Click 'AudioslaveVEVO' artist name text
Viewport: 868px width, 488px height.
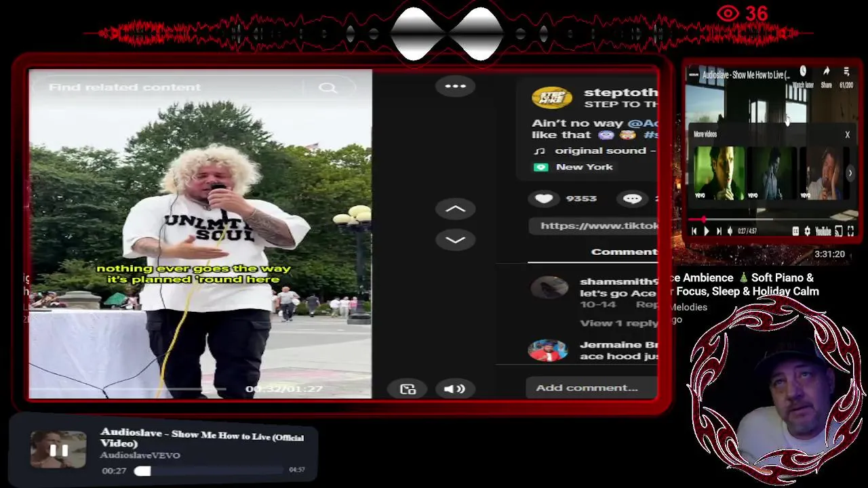click(x=140, y=455)
